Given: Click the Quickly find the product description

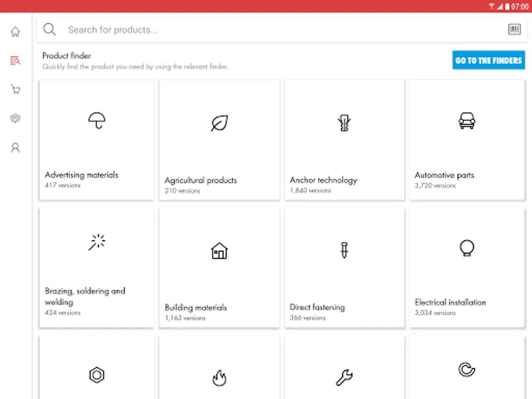Looking at the screenshot, I should coord(135,67).
